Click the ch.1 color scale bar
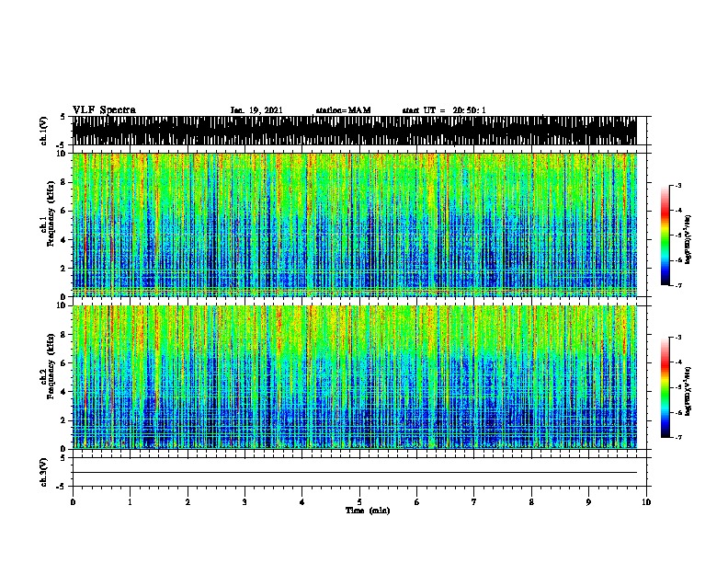This screenshot has height=563, width=728. tap(665, 236)
